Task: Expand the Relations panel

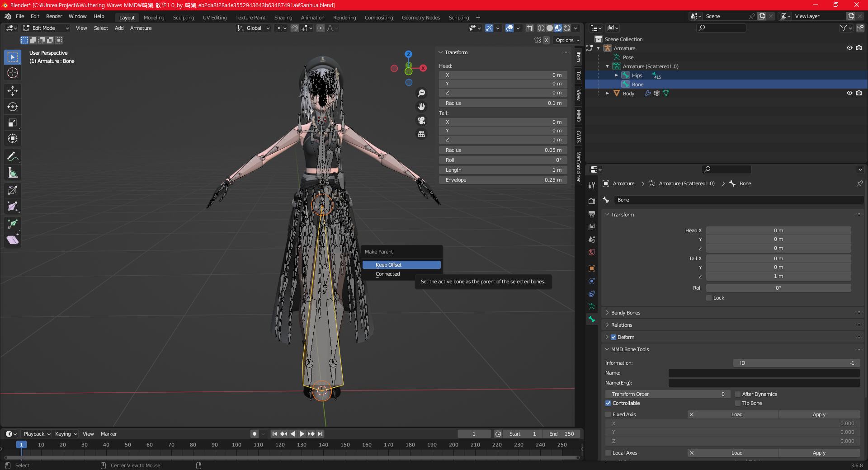Action: coord(622,325)
